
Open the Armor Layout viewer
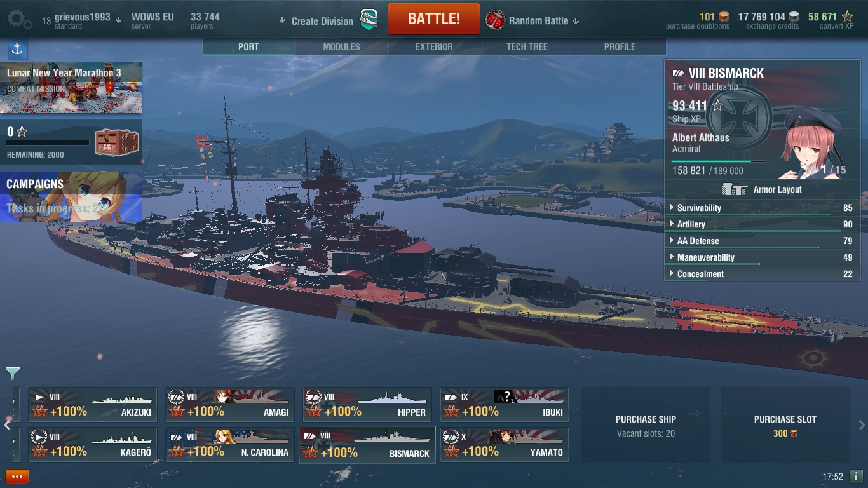(763, 189)
